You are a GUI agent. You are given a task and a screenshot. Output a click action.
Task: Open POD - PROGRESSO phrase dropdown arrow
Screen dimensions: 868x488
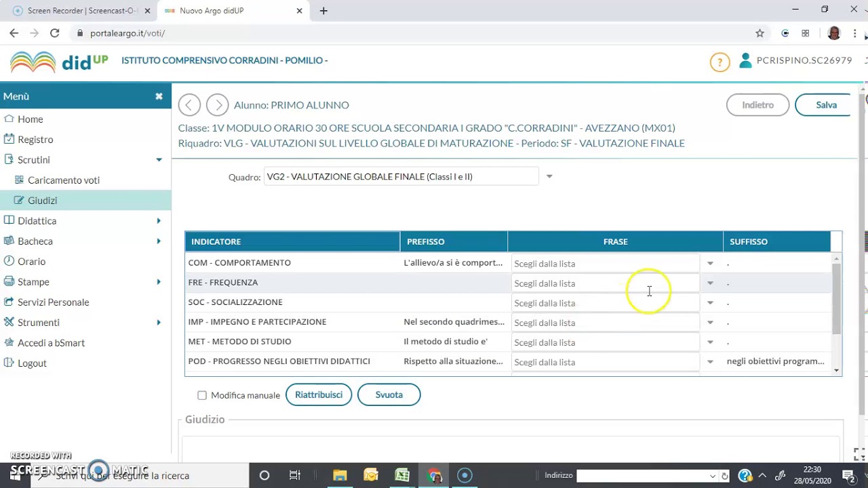pyautogui.click(x=710, y=362)
